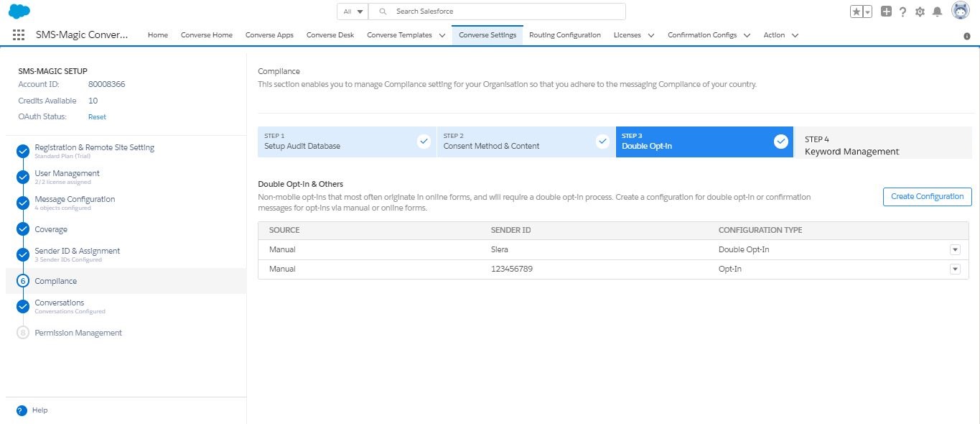Open the favorites list dropdown arrow
980x424 pixels.
pos(867,11)
